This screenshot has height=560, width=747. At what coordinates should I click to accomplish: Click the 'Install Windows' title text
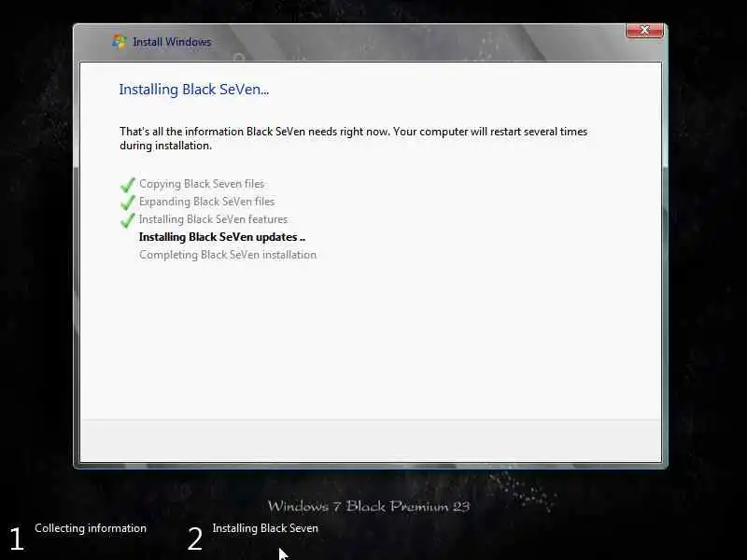point(172,42)
